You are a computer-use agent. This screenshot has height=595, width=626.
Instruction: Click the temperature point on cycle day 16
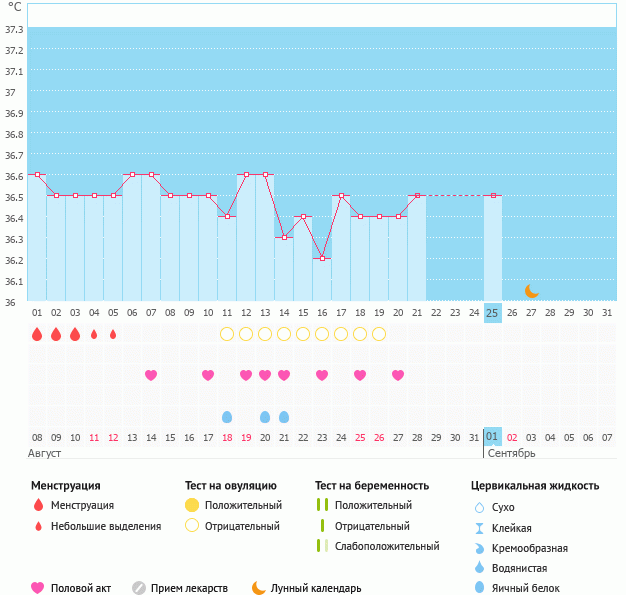(x=322, y=258)
